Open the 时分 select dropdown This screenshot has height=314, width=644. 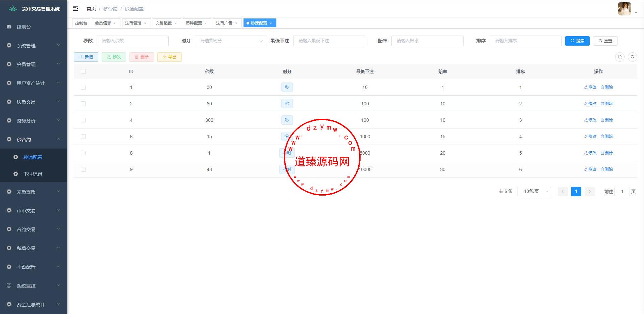[231, 41]
